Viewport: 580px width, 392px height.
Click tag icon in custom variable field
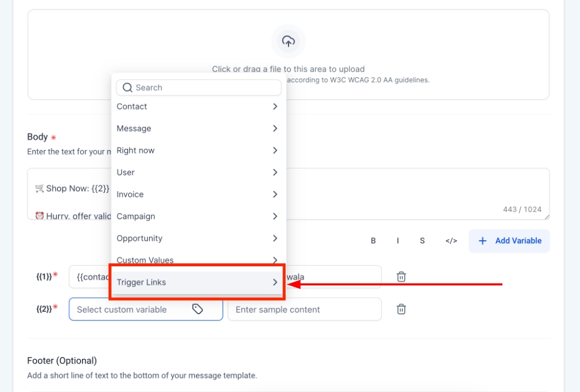(198, 309)
